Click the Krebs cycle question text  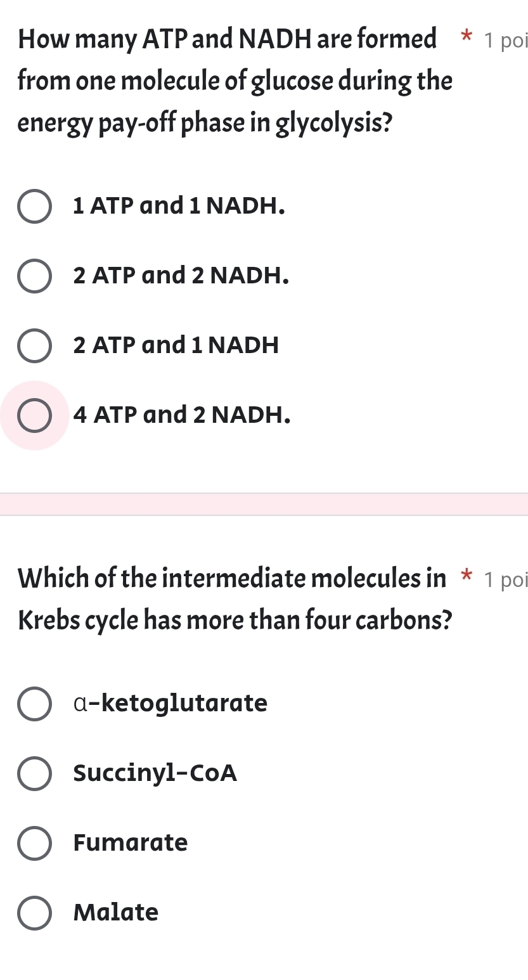[235, 598]
